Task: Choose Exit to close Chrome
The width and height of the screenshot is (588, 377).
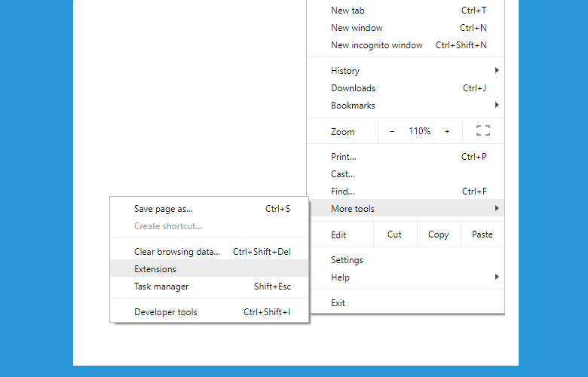Action: pos(406,303)
